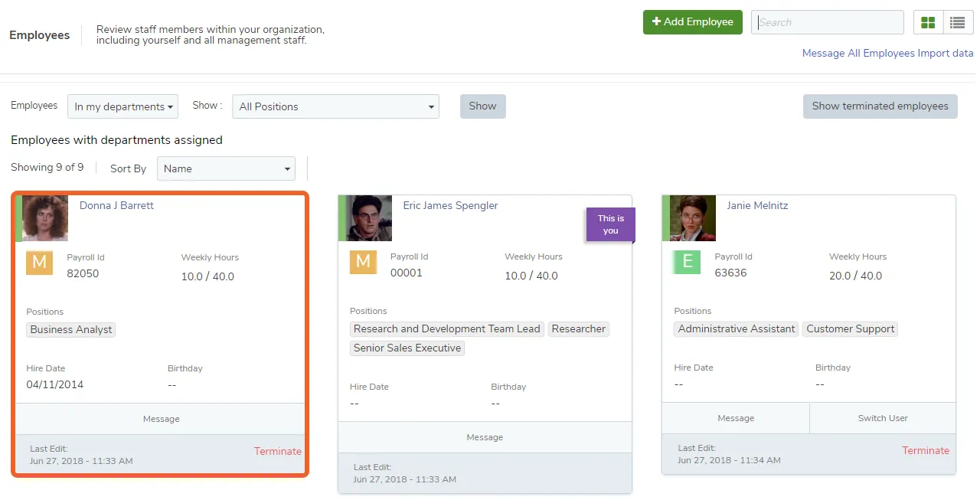980x500 pixels.
Task: Expand the In my departments dropdown
Action: point(122,106)
